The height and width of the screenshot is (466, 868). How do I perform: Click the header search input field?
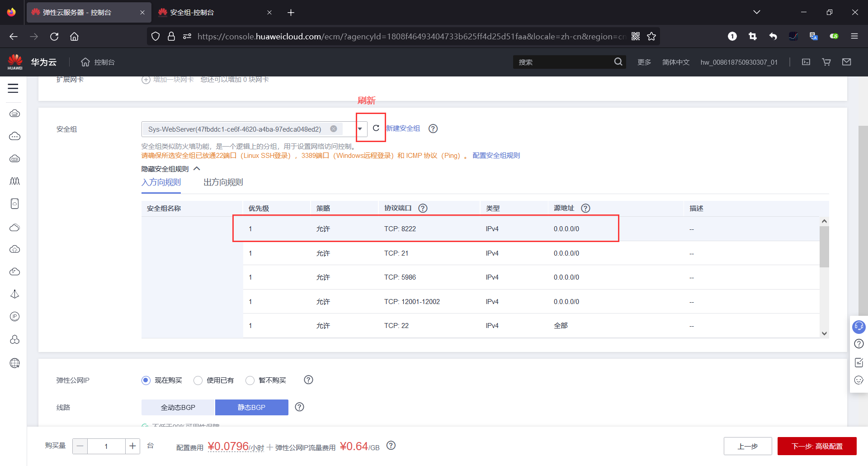coord(563,62)
